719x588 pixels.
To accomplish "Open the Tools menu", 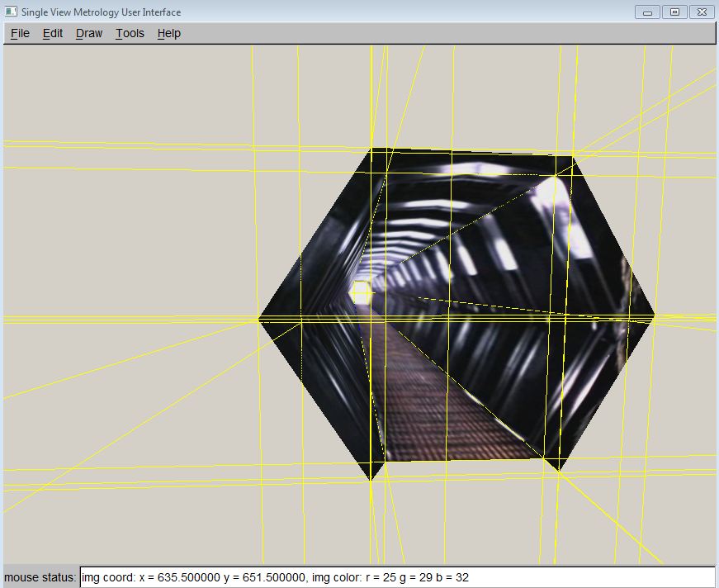I will [x=130, y=34].
